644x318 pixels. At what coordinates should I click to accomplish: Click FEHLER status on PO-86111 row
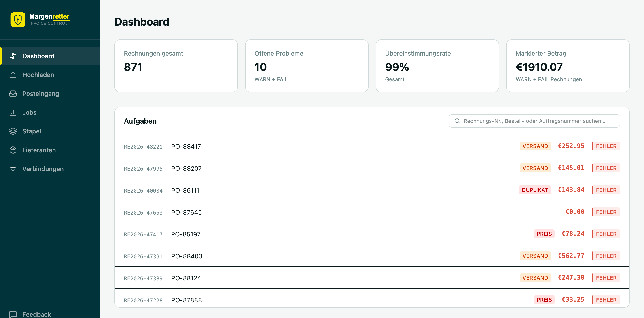[606, 190]
